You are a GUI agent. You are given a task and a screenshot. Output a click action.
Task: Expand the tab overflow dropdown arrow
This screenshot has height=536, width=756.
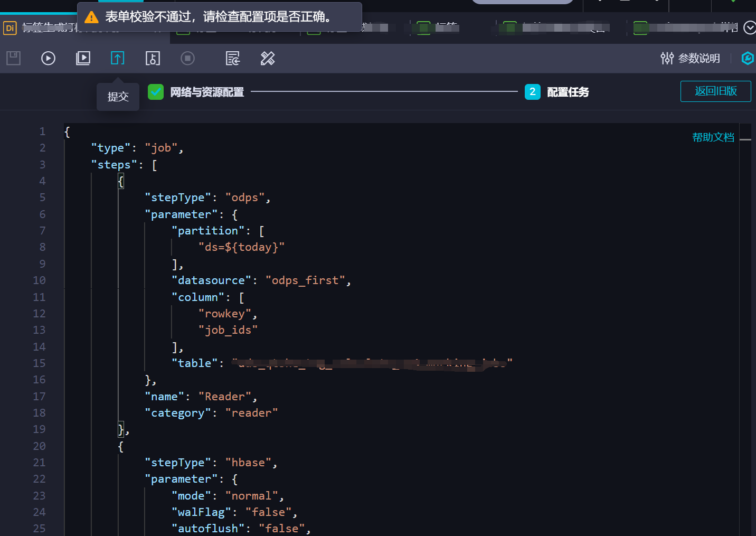pos(749,27)
